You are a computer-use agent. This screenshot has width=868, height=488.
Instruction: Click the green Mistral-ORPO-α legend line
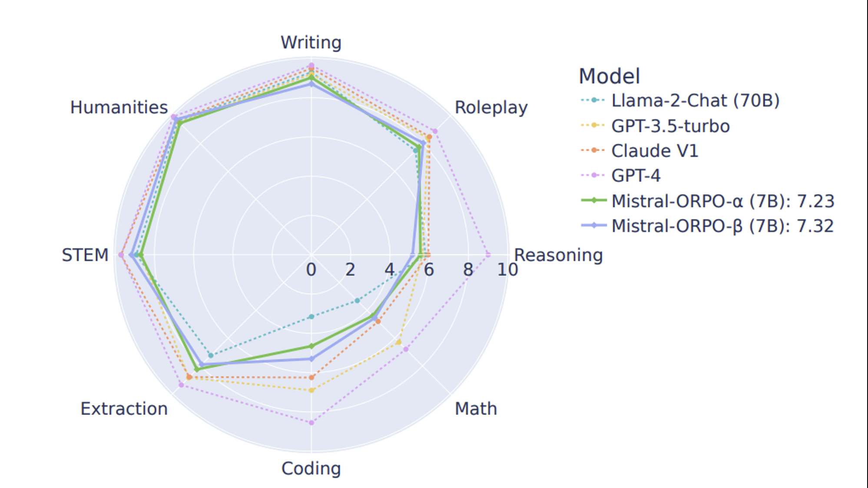tap(593, 201)
